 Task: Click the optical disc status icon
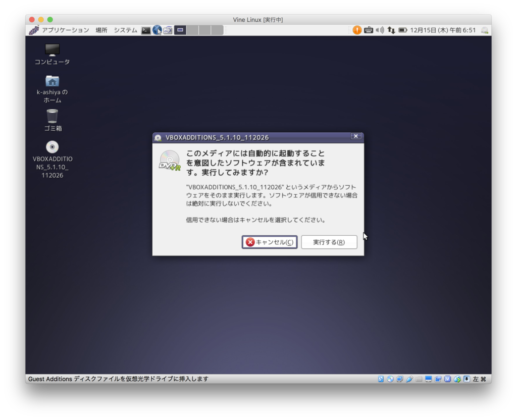(x=390, y=379)
